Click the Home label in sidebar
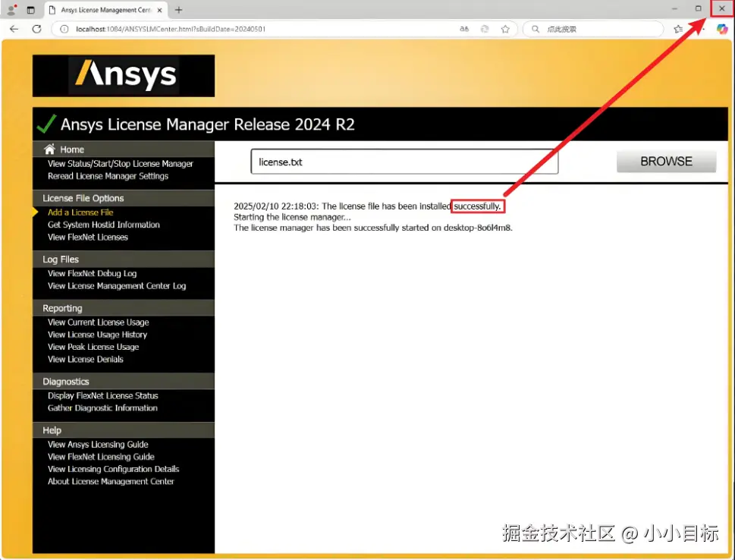Screen dimensions: 735x560 click(x=72, y=149)
